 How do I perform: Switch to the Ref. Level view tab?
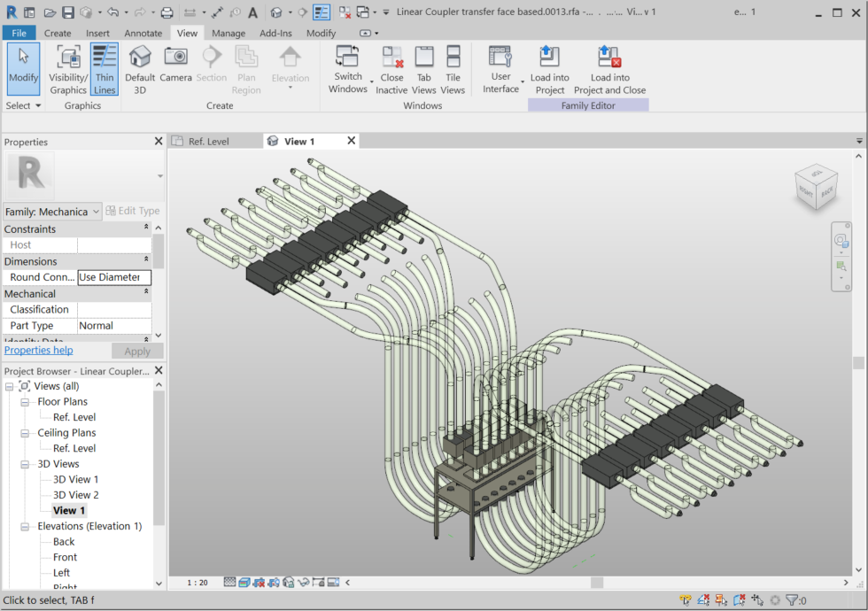pos(209,142)
